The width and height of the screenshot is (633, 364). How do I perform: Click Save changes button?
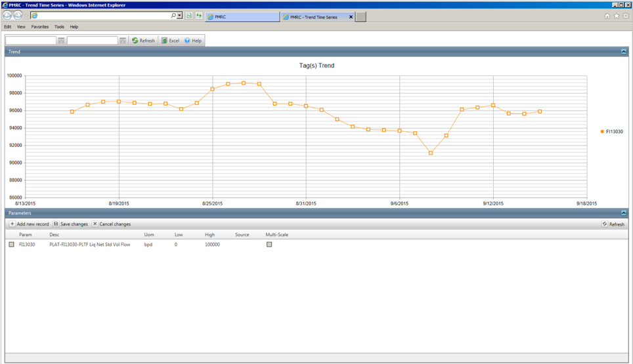(70, 224)
